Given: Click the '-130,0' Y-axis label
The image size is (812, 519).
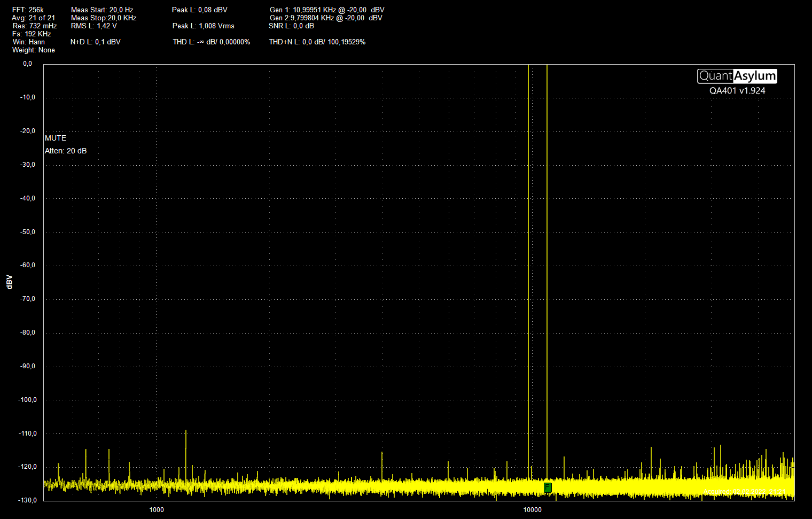Looking at the screenshot, I should tap(28, 500).
